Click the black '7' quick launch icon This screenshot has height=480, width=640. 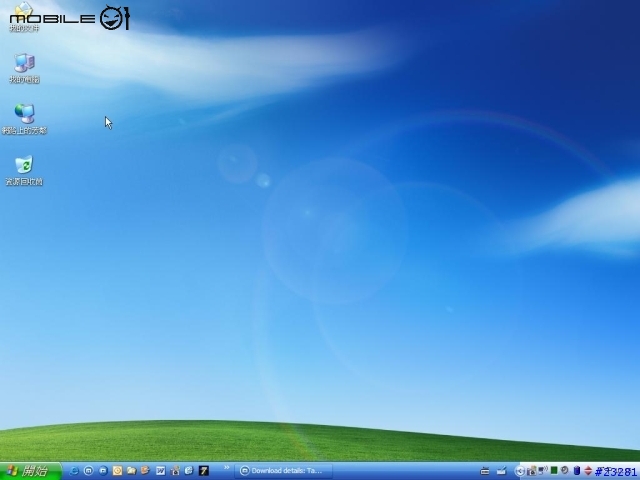[x=204, y=471]
